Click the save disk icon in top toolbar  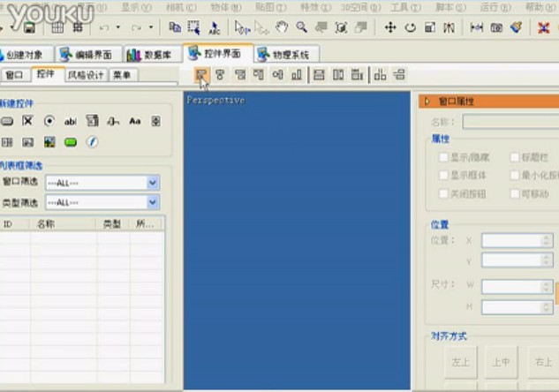30,27
